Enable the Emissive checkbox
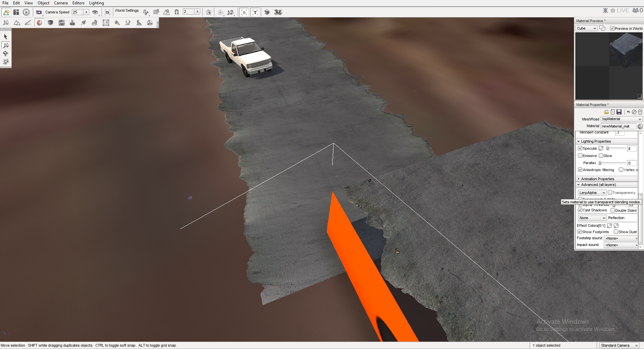The height and width of the screenshot is (349, 644). point(580,156)
